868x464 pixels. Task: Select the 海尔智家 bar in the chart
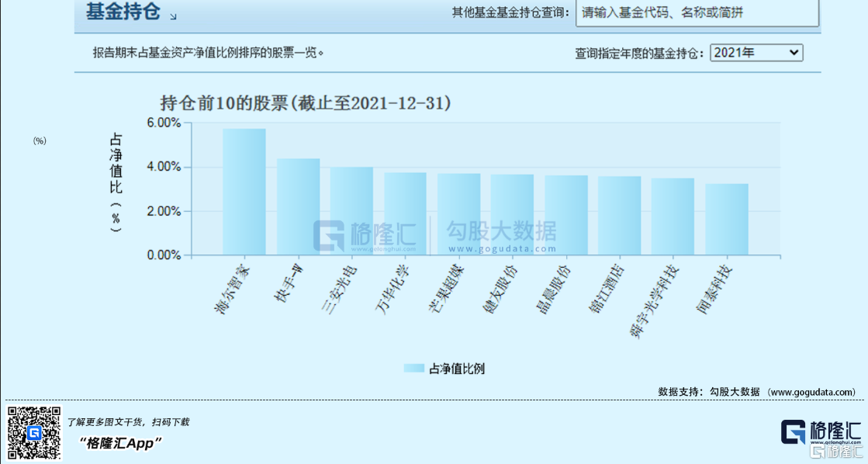tap(244, 192)
